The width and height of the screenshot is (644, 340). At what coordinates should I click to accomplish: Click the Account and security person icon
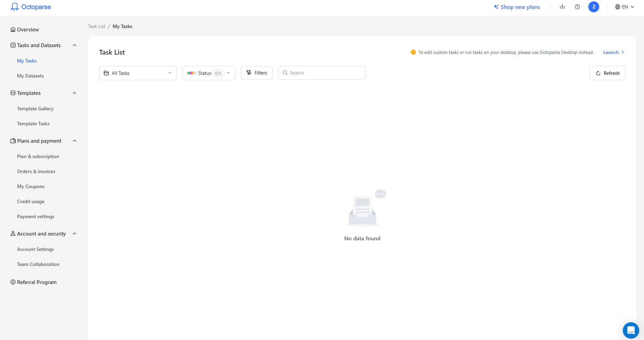coord(13,233)
